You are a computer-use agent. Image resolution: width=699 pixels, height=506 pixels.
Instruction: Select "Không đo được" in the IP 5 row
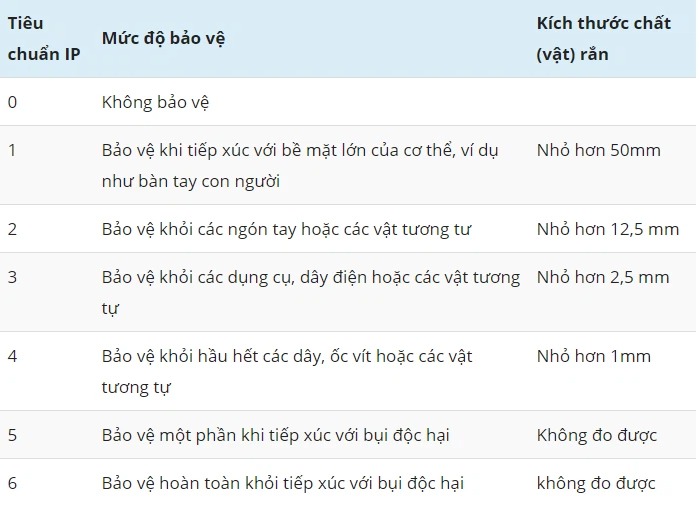pyautogui.click(x=596, y=435)
